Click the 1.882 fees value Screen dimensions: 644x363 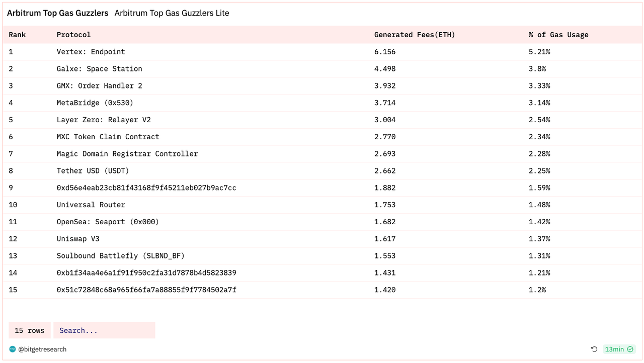(385, 188)
